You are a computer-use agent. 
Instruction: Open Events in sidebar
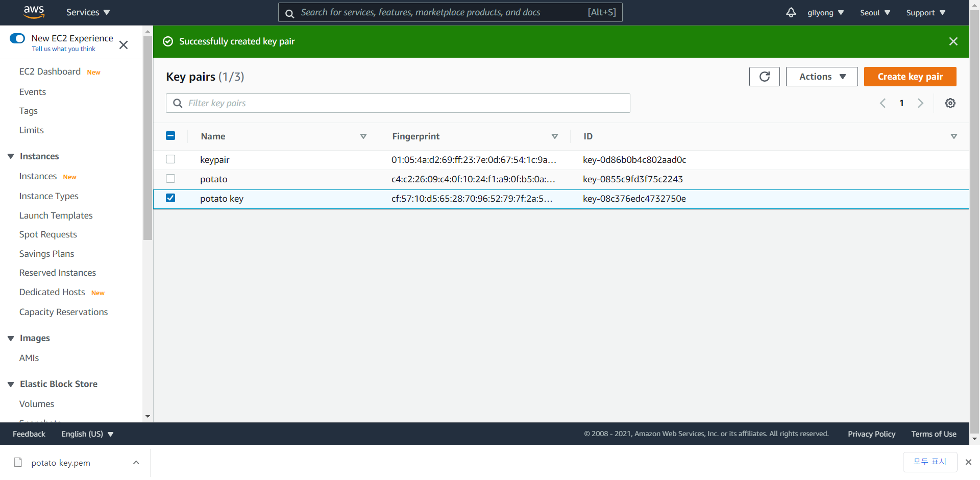tap(33, 92)
